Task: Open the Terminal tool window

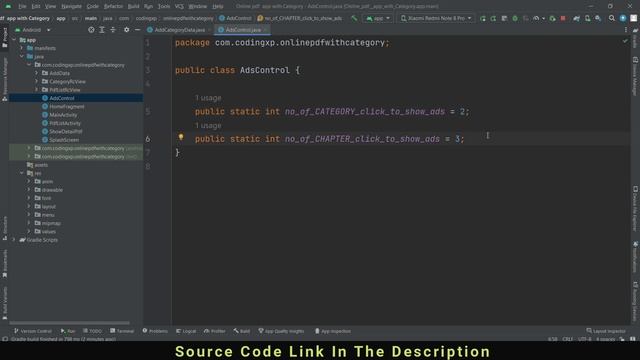Action: pyautogui.click(x=122, y=331)
